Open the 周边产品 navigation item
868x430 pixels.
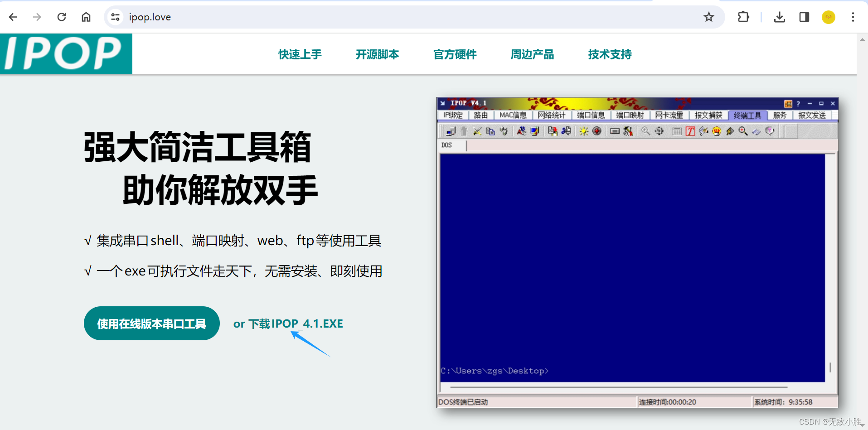click(x=533, y=54)
